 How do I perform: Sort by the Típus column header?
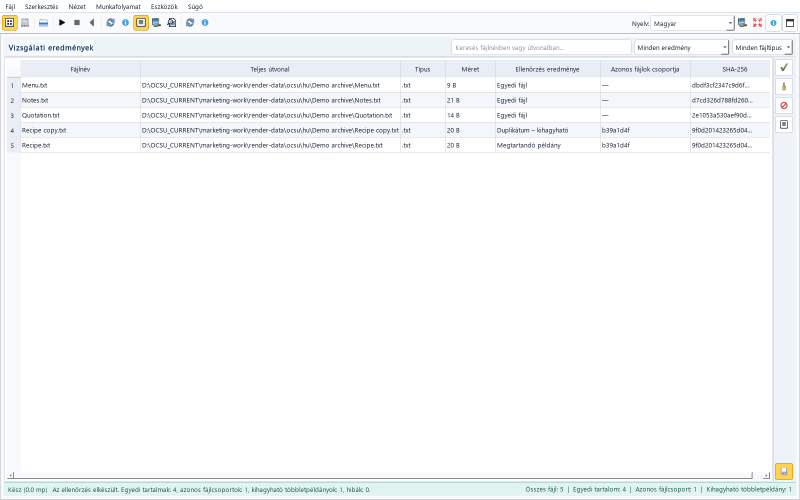point(422,69)
